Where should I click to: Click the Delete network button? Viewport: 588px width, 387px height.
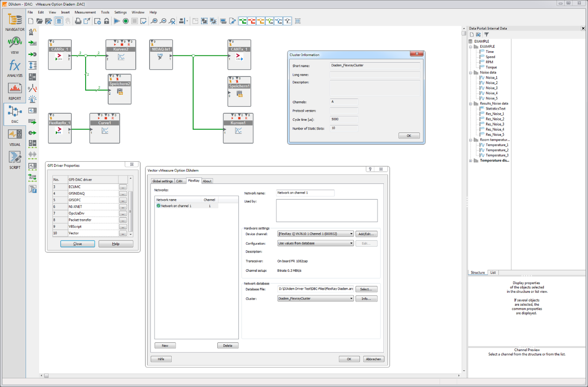click(228, 346)
